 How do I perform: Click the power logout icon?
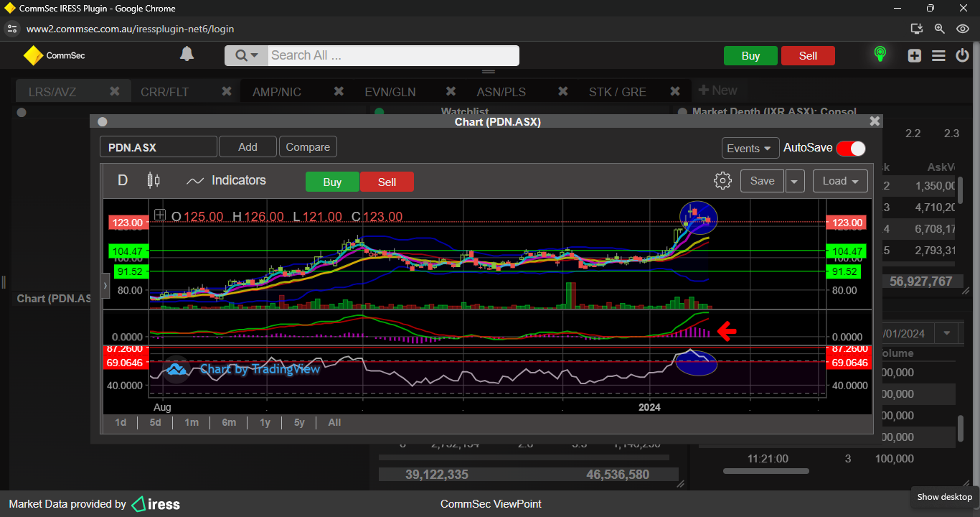click(x=962, y=55)
